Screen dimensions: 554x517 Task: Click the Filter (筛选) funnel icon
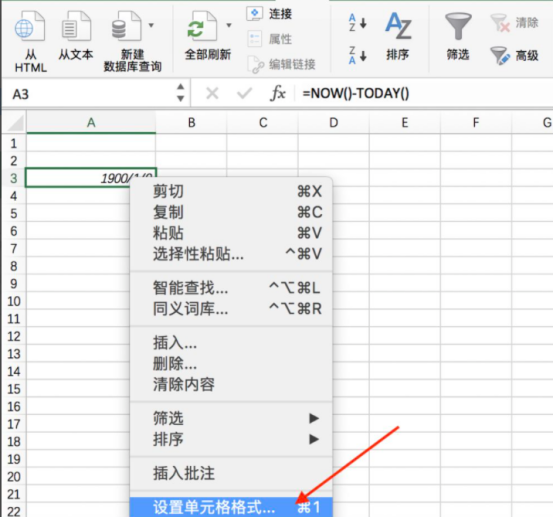pos(458,26)
